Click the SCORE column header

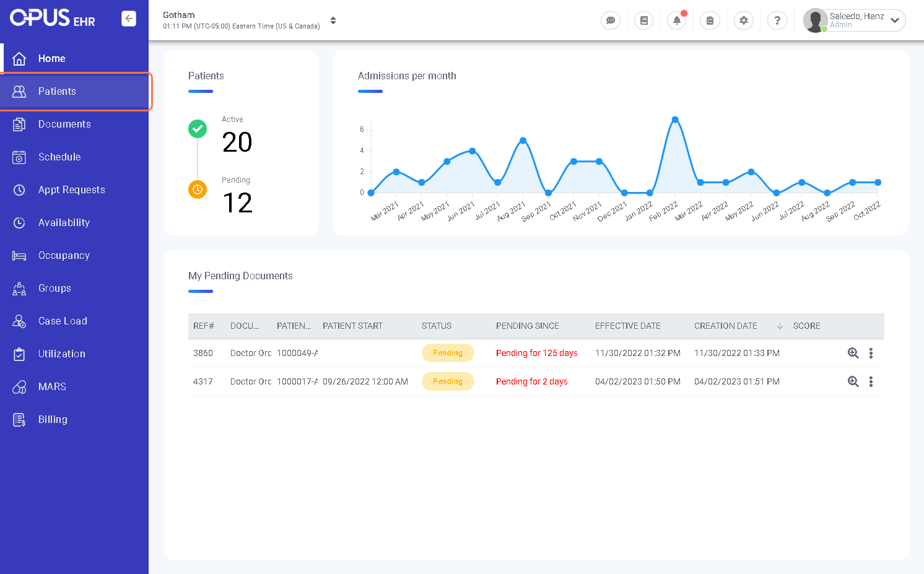(807, 326)
